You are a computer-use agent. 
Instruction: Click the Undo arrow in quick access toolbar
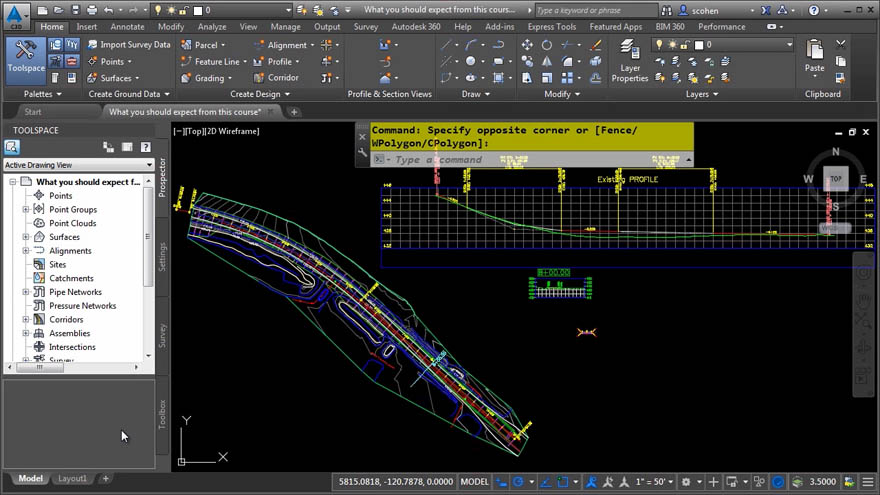108,10
